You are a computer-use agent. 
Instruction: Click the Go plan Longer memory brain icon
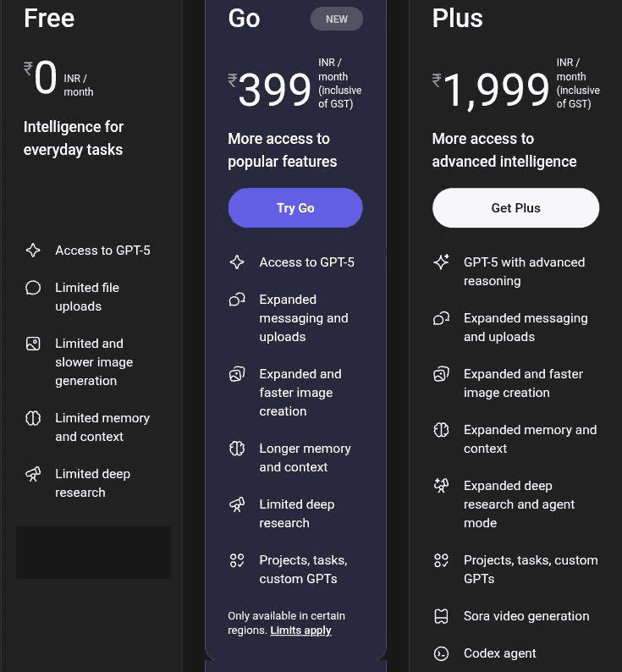click(237, 449)
